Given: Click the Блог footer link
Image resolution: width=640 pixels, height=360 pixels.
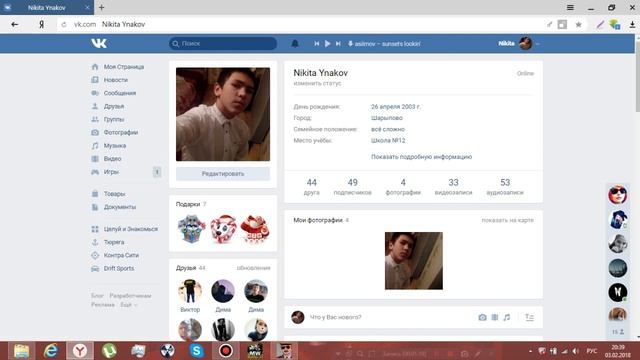Looking at the screenshot, I should (x=97, y=296).
